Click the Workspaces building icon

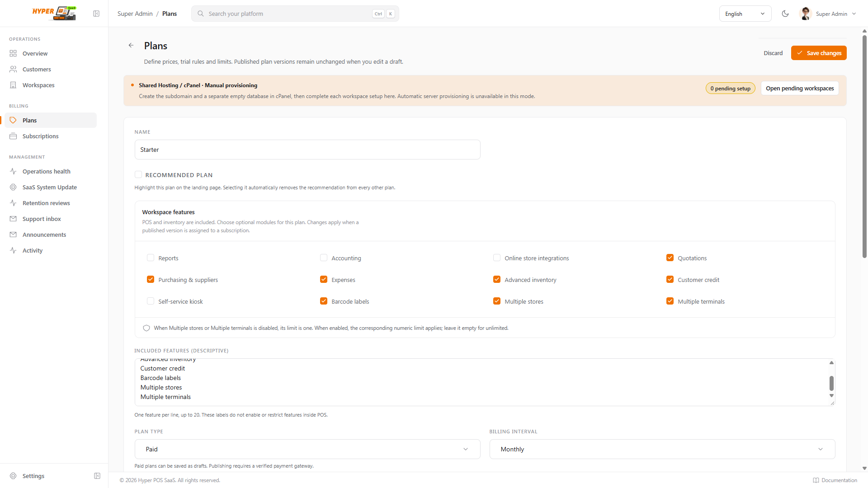coord(13,85)
